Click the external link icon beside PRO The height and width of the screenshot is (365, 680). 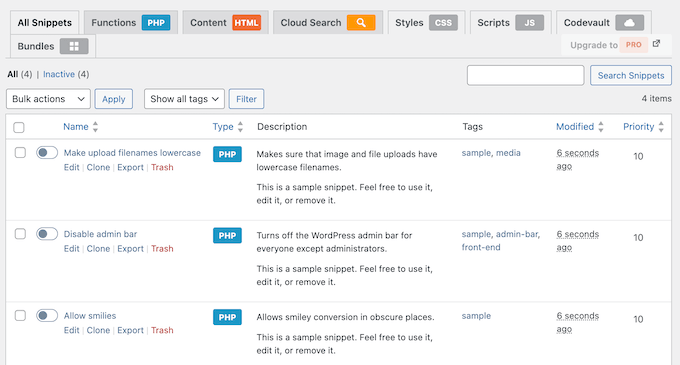(x=657, y=43)
